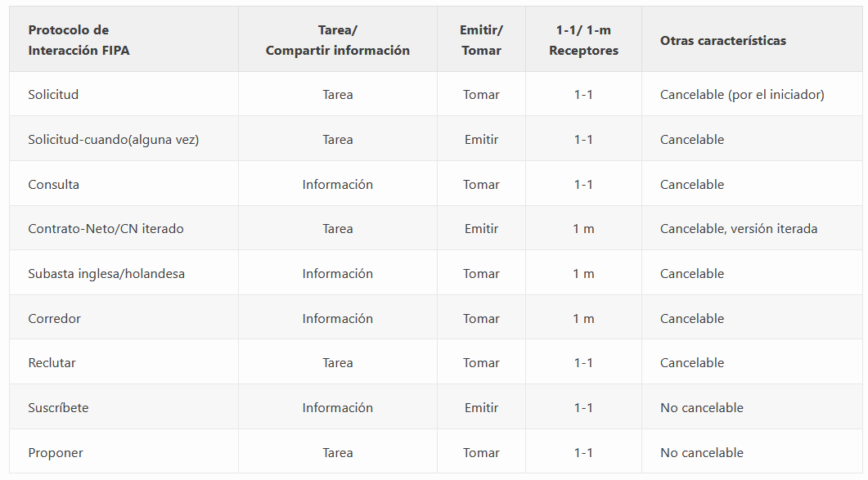Screen dimensions: 868x480
Task: Select 'Tomar' in the Proponer row
Action: tap(481, 453)
